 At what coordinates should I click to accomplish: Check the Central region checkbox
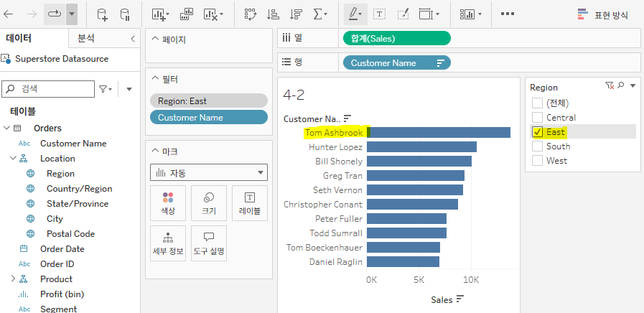point(537,118)
